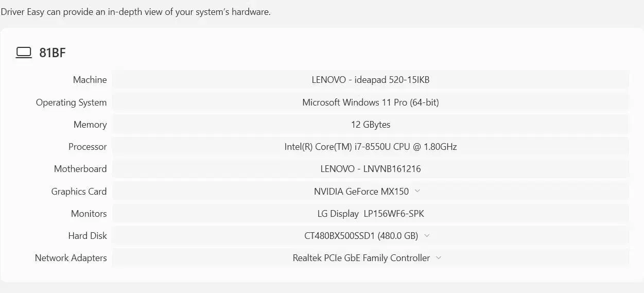Select the Realtek PCIe GbE Family Controller text
This screenshot has height=293, width=644.
361,258
